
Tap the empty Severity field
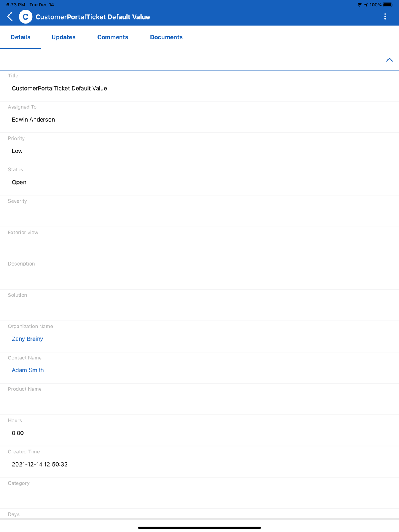click(199, 211)
